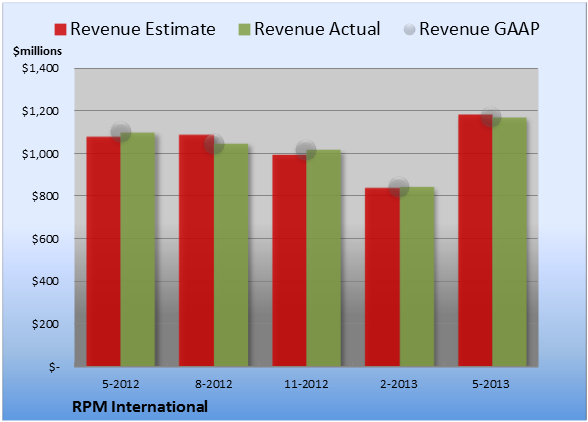Select the 'Revenue Actual' legend label
The image size is (588, 422).
point(317,29)
